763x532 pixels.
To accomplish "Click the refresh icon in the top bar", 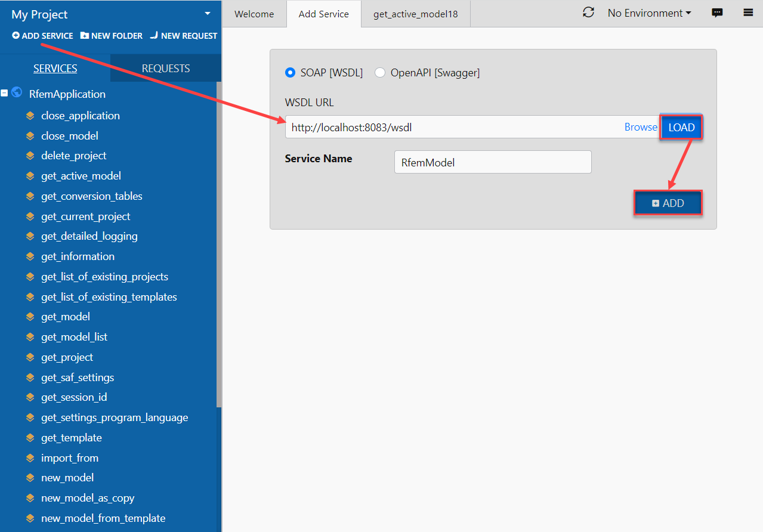I will point(588,12).
